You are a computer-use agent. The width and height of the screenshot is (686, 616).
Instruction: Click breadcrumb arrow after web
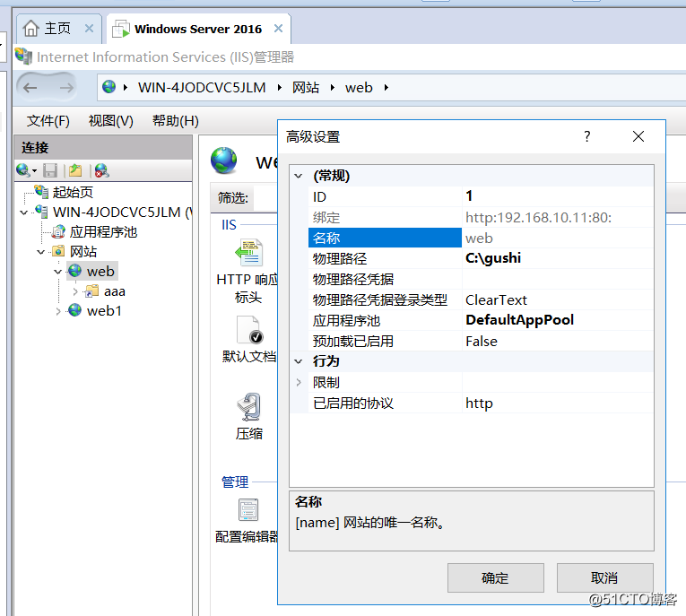386,88
